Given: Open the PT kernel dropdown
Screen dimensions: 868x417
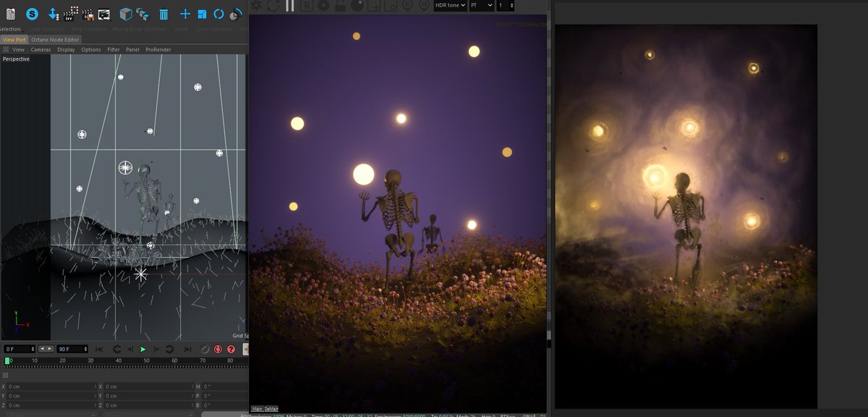Looking at the screenshot, I should [x=482, y=5].
